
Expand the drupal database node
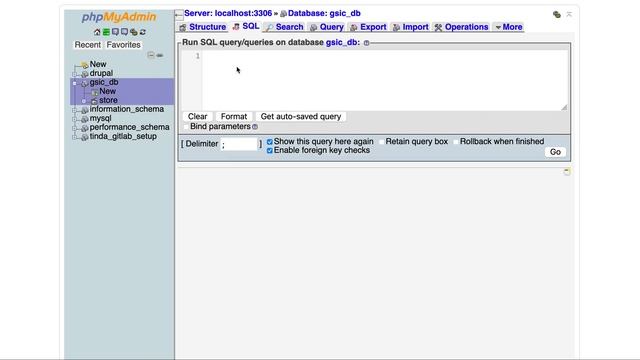click(75, 74)
